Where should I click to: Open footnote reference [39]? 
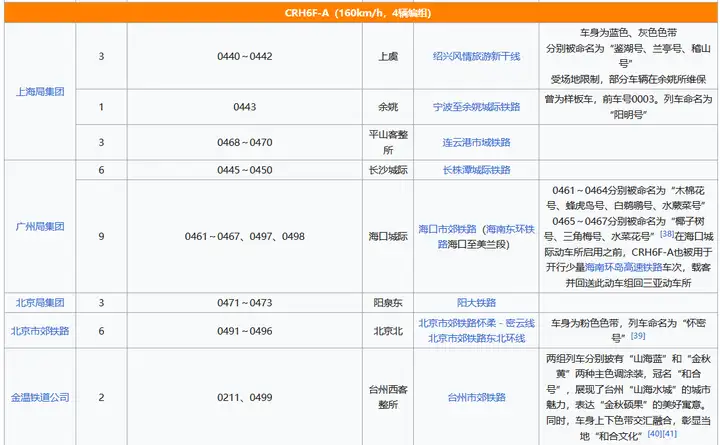tap(638, 336)
